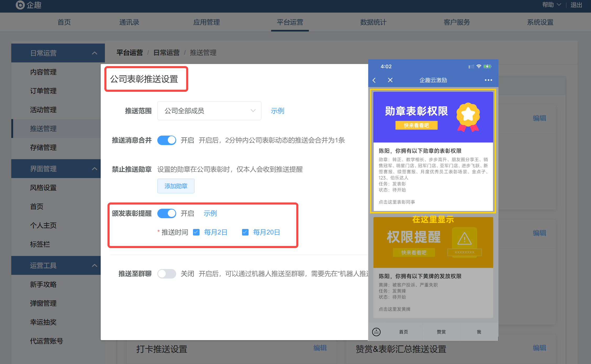Click the 添加勋章 button
591x364 pixels.
click(x=176, y=186)
